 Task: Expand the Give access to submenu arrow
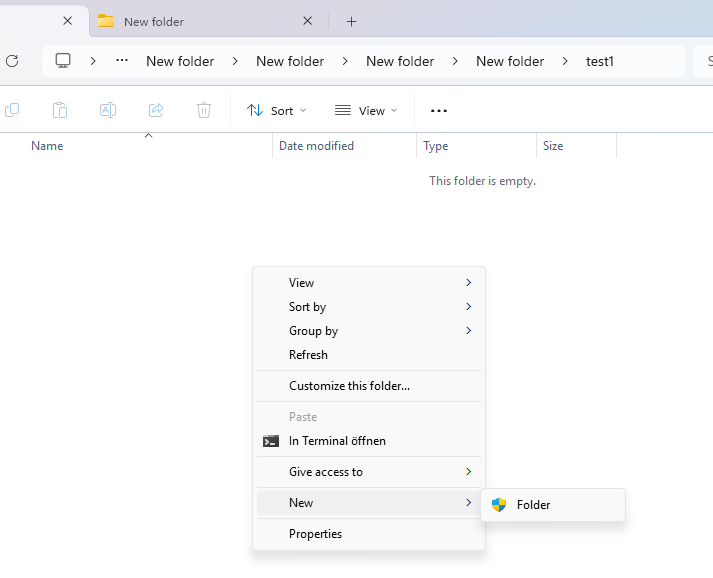tap(469, 472)
